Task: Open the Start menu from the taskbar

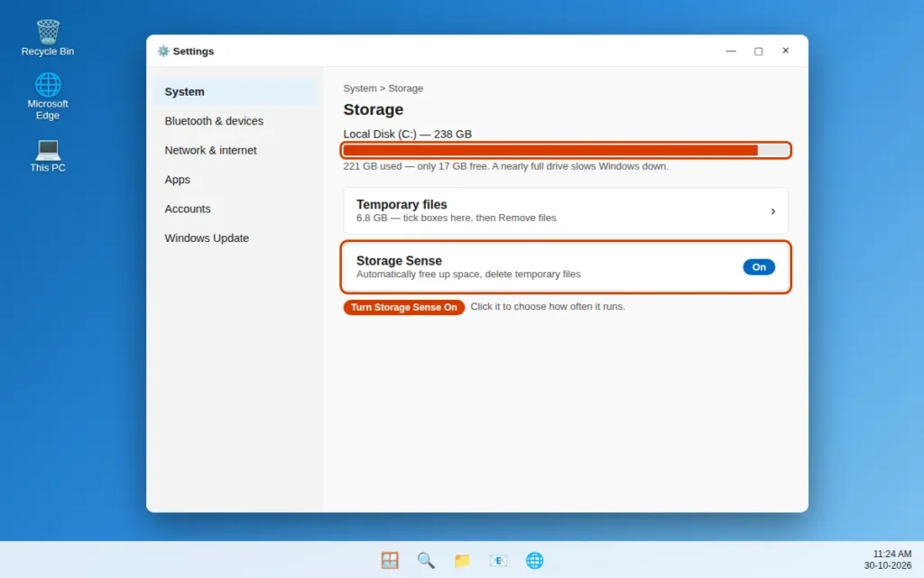Action: tap(390, 560)
